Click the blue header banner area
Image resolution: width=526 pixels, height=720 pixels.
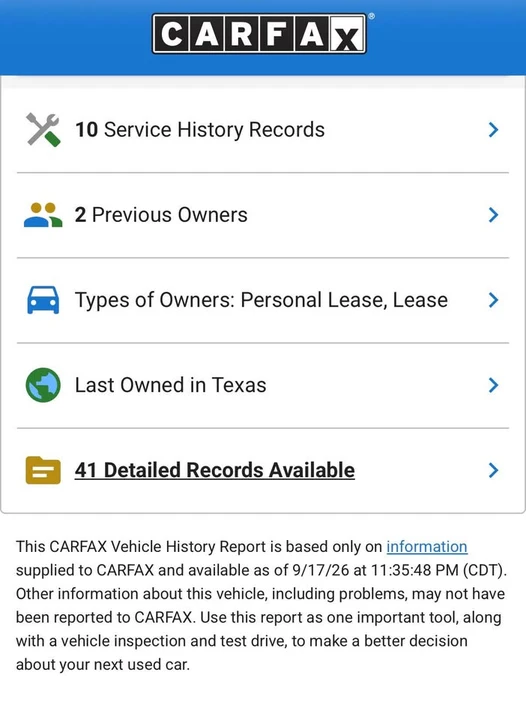pyautogui.click(x=263, y=37)
